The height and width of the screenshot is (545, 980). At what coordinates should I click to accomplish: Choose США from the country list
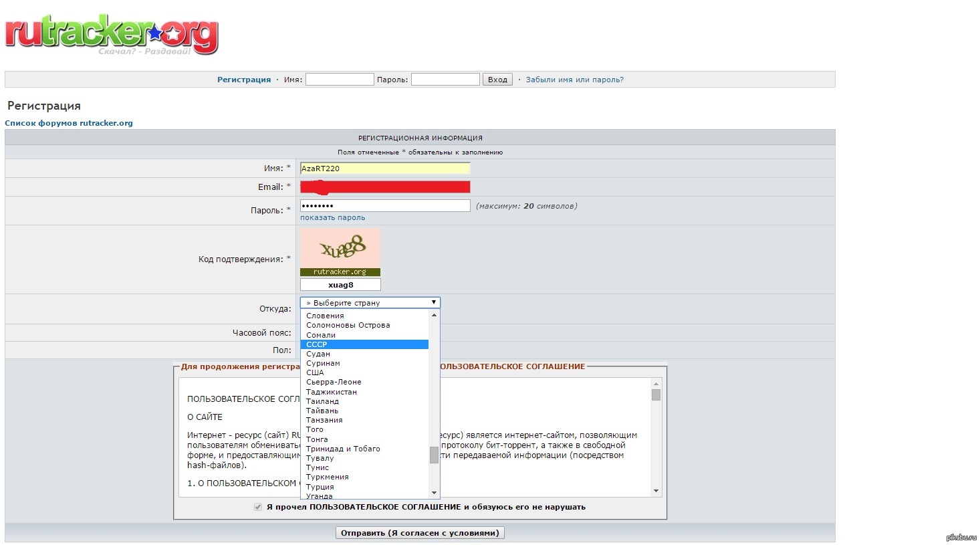click(x=315, y=372)
